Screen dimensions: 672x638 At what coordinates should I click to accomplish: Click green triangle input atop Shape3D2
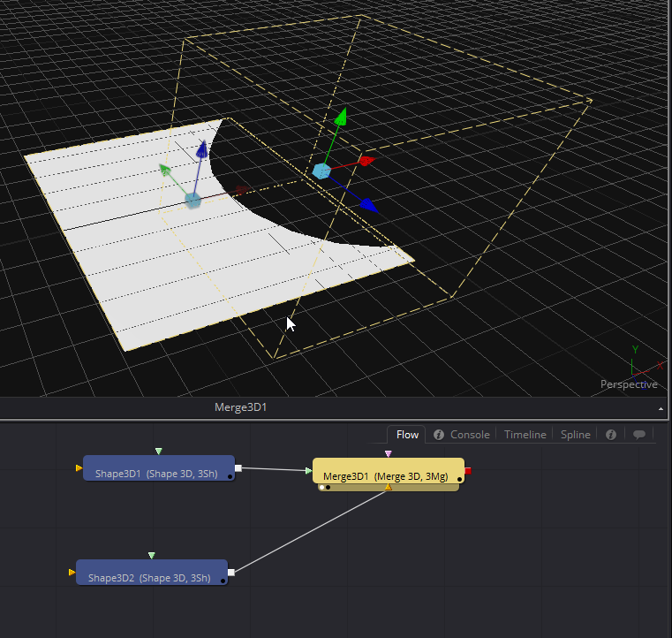pos(151,555)
